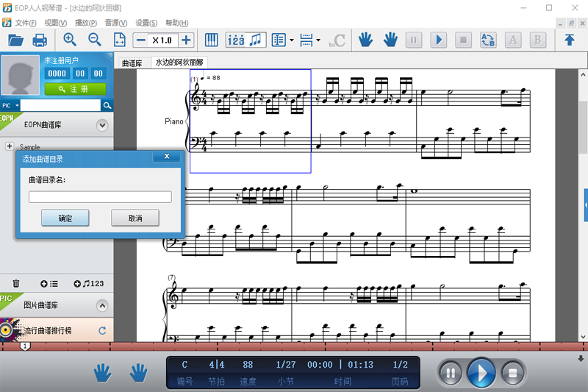This screenshot has width=588, height=392.
Task: Click the green 注册 register button
Action: 75,89
